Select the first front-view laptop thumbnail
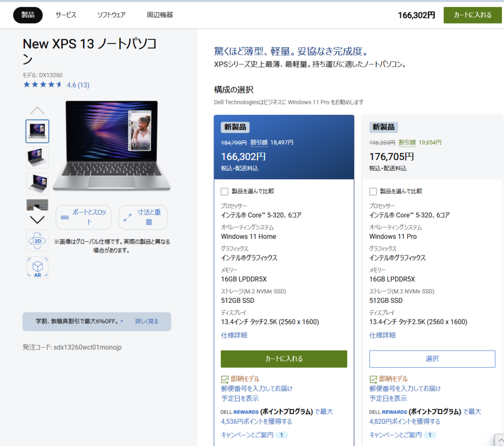The height and width of the screenshot is (446, 504). pos(37,131)
